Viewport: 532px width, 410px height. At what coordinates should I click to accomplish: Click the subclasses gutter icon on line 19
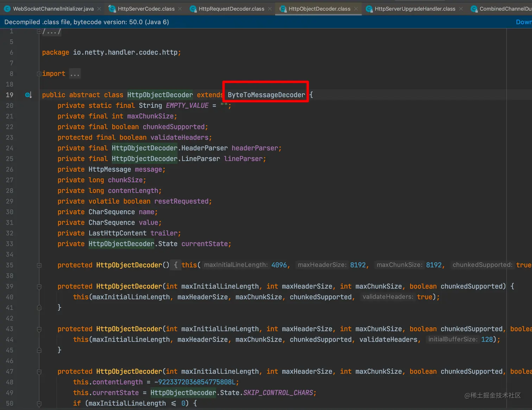[x=28, y=95]
